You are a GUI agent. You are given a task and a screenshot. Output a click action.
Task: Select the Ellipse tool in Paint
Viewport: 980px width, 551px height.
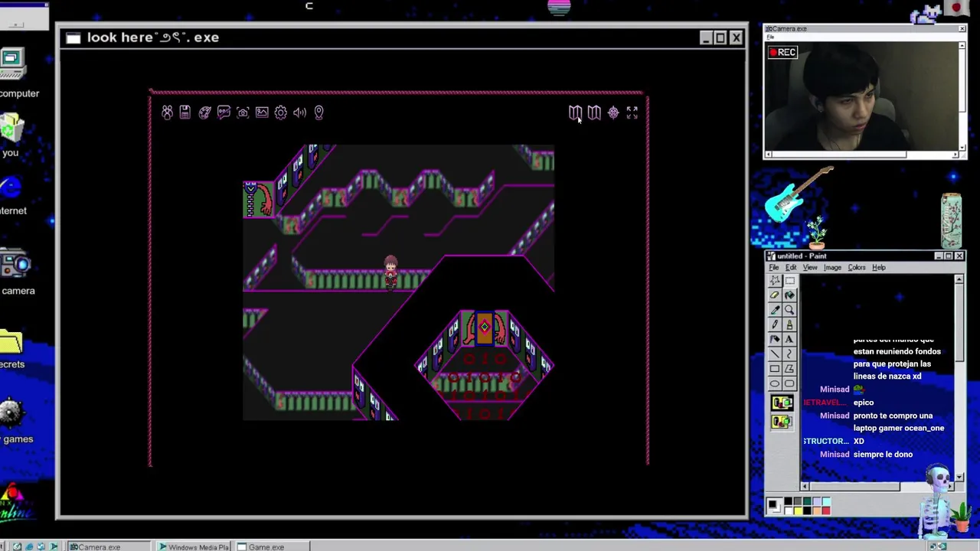[x=775, y=383]
